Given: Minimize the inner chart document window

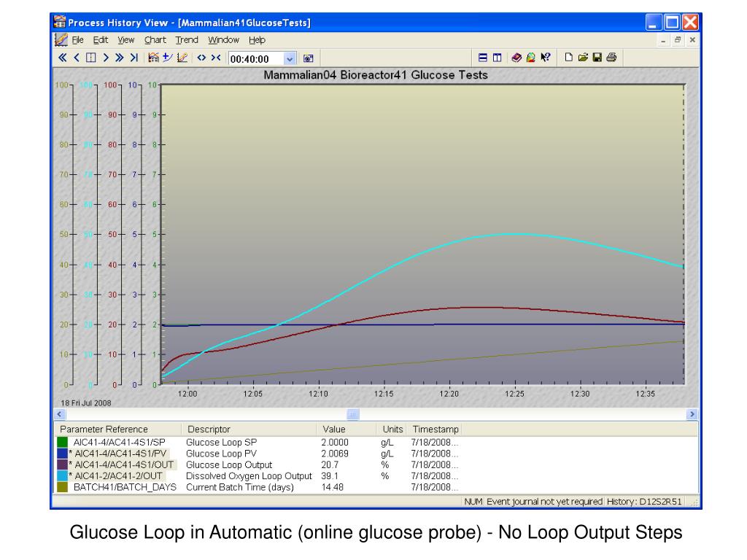Looking at the screenshot, I should (x=662, y=41).
